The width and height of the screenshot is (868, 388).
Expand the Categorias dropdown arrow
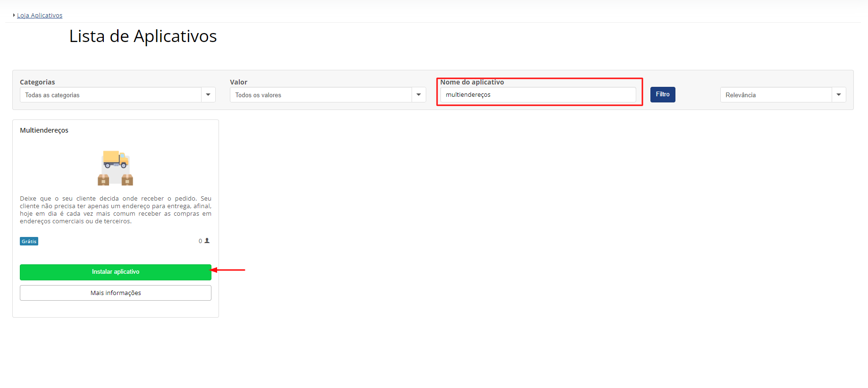[208, 95]
